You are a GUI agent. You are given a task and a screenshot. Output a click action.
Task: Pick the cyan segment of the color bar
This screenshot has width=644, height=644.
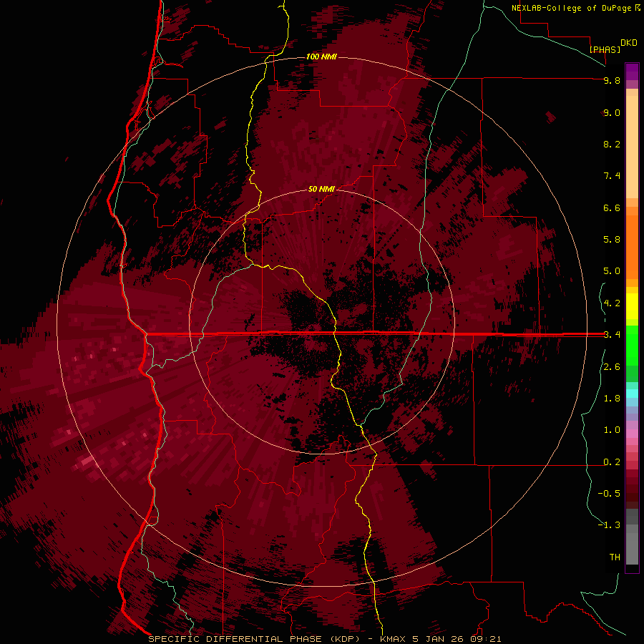point(632,394)
